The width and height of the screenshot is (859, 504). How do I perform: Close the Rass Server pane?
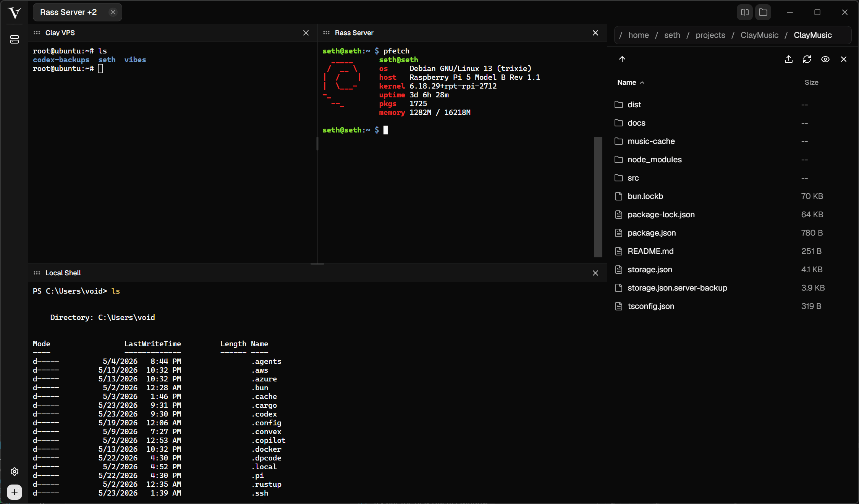point(595,33)
